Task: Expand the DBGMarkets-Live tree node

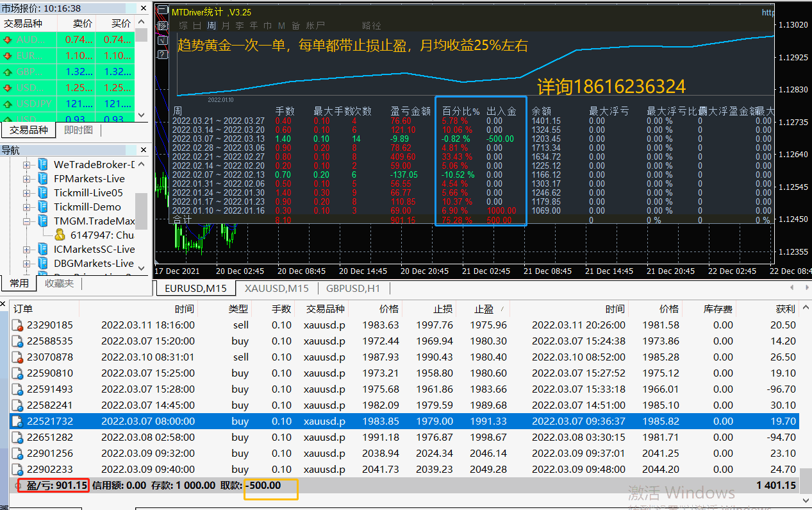Action: click(27, 263)
